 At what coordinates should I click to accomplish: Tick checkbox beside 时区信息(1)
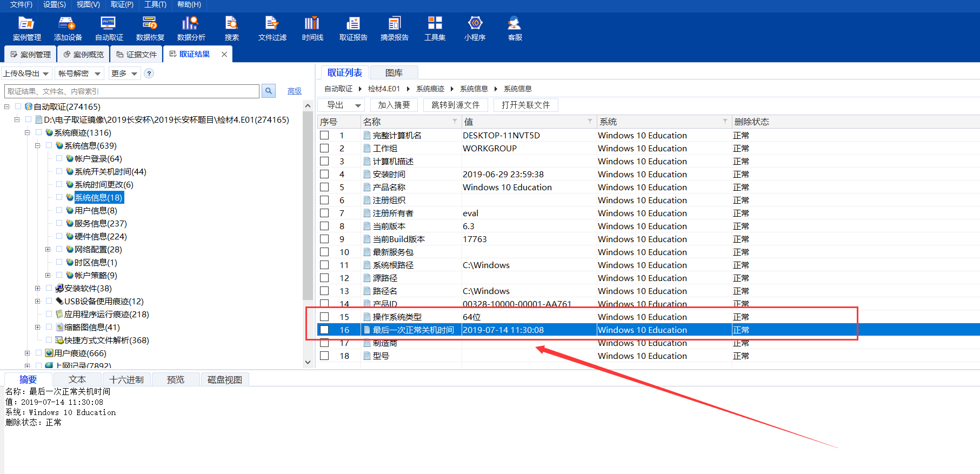point(59,262)
